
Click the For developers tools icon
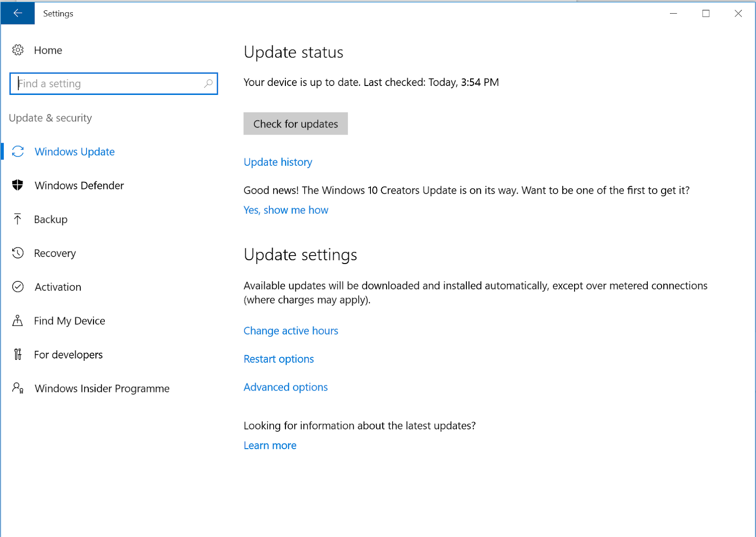pos(17,354)
